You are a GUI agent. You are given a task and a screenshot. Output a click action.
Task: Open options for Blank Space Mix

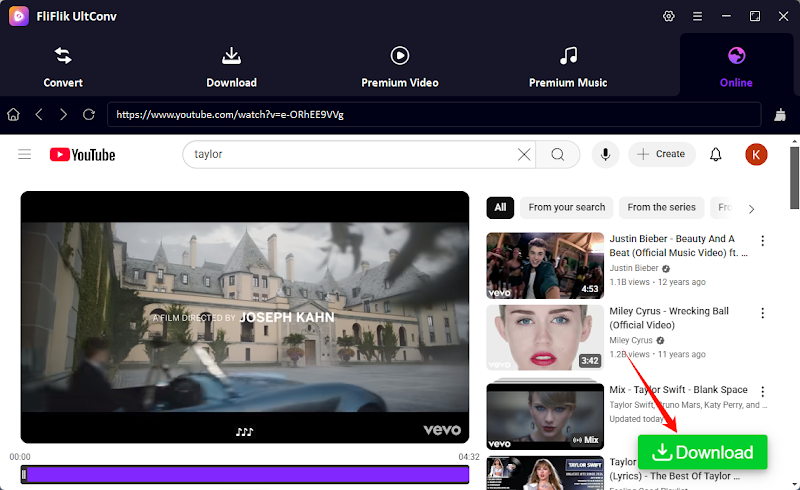click(762, 391)
